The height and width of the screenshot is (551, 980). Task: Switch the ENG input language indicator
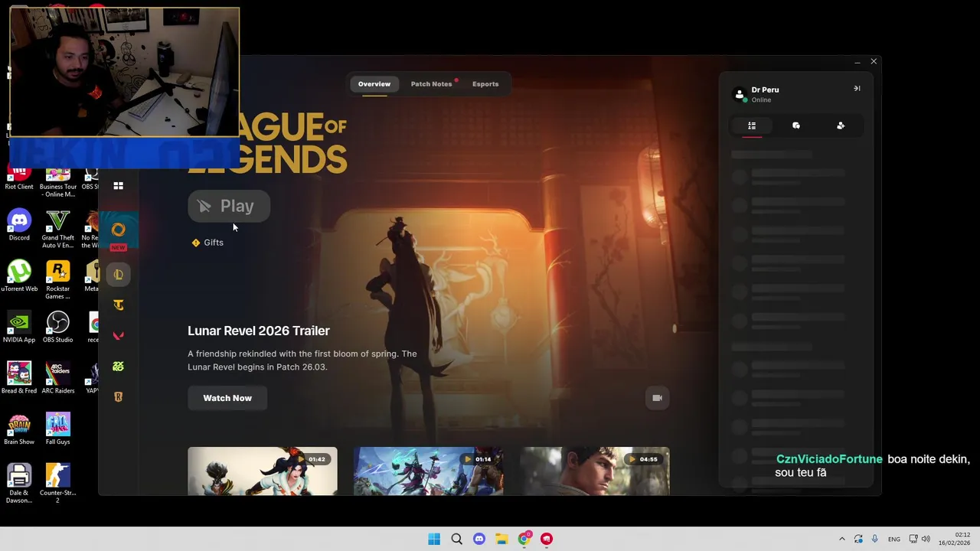(894, 540)
